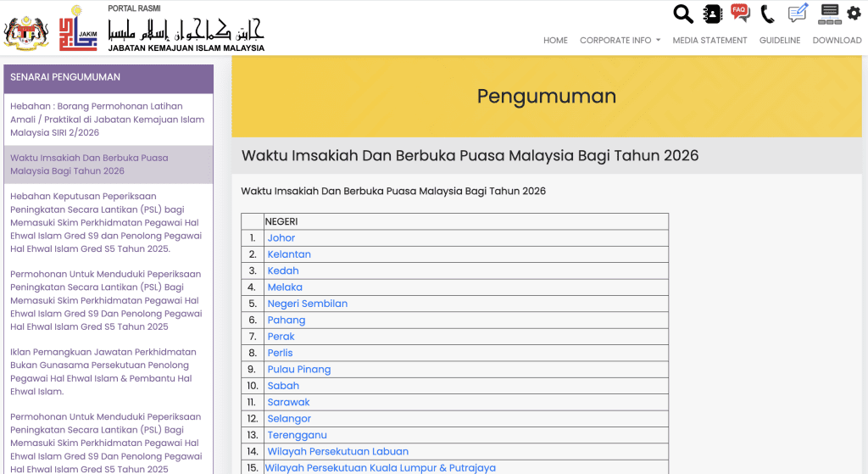Select the Guideline menu item
Screen dimensions: 868x474
pos(779,40)
